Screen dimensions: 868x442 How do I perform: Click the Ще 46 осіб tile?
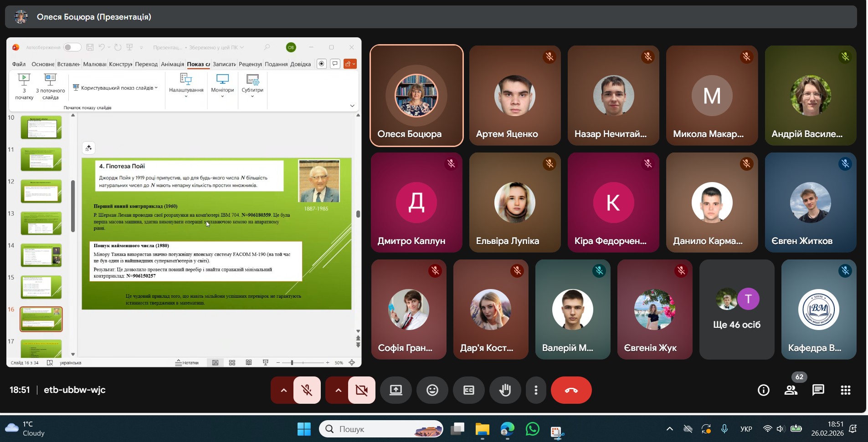point(736,310)
